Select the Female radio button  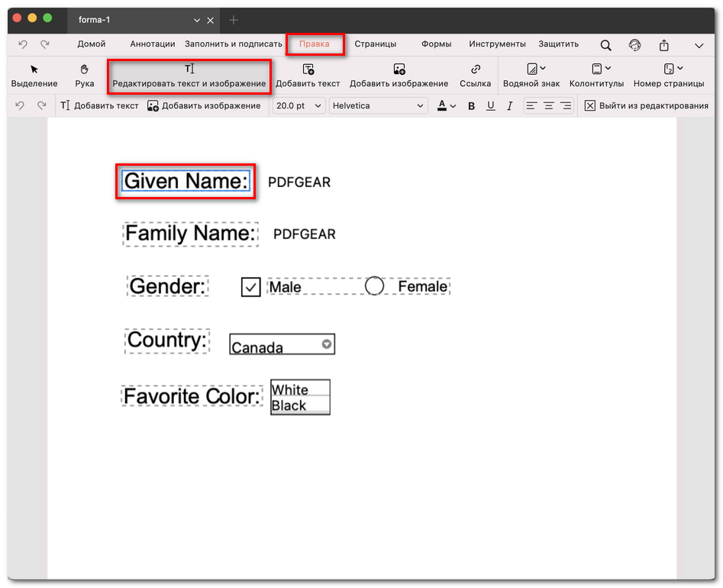pyautogui.click(x=374, y=286)
